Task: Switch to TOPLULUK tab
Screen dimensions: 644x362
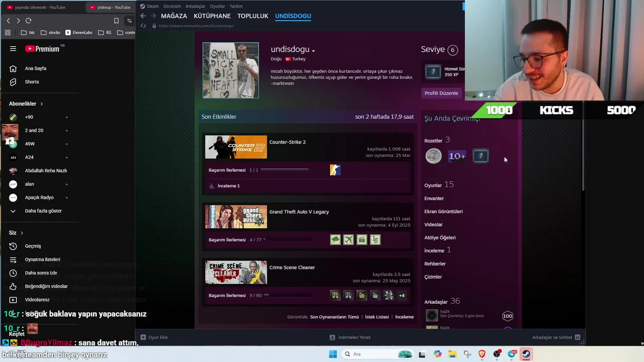Action: tap(253, 16)
